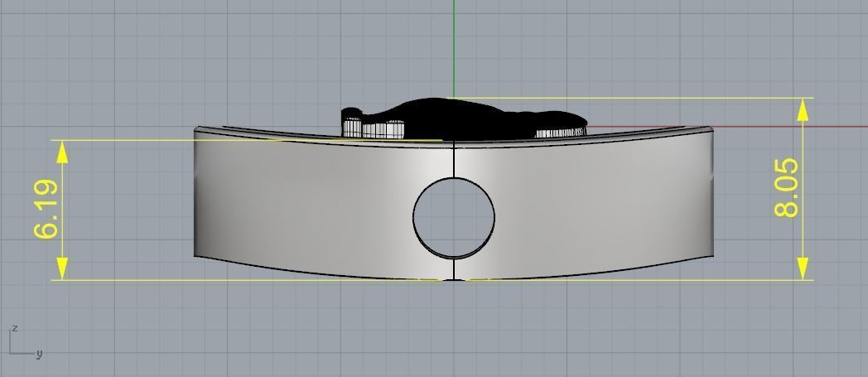Select the 6.19 dimension text
This screenshot has width=868, height=377.
46,210
